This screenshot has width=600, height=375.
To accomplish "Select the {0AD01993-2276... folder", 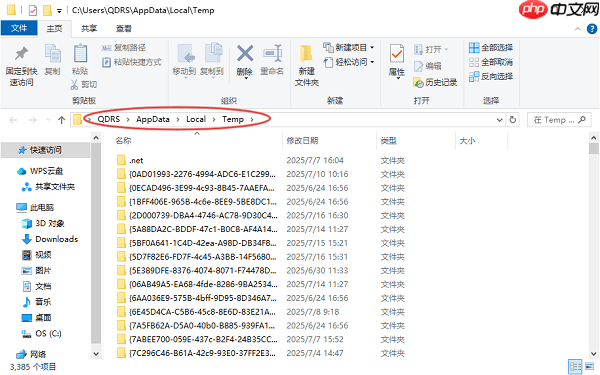I will [197, 174].
